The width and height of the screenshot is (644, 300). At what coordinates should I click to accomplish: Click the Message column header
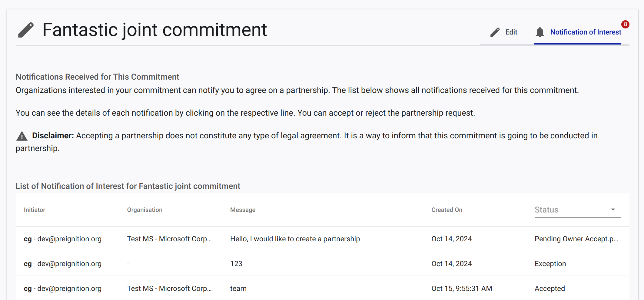click(243, 210)
